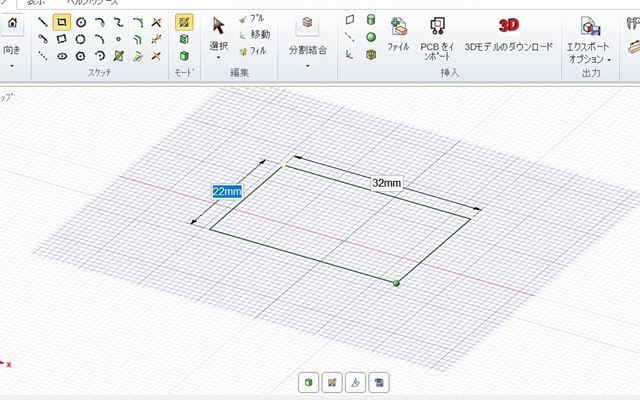Insert an Origin from 挿入 group
The image size is (640, 400).
(349, 54)
